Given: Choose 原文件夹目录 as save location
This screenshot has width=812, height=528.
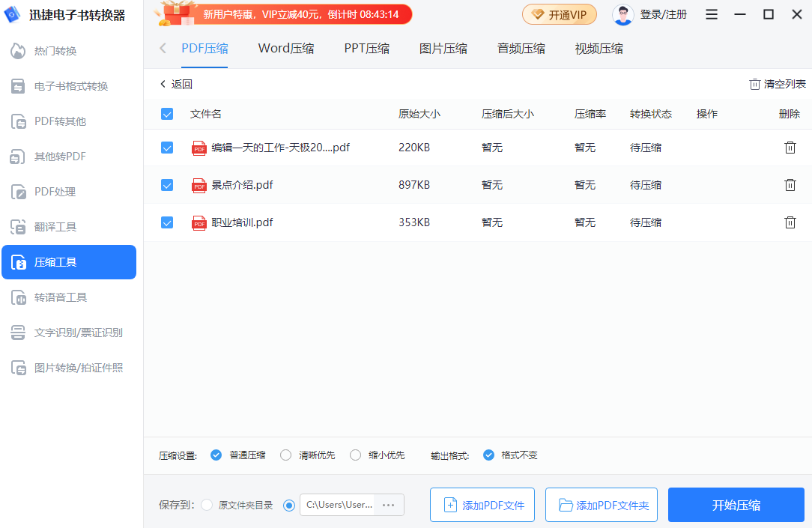Looking at the screenshot, I should (x=207, y=505).
